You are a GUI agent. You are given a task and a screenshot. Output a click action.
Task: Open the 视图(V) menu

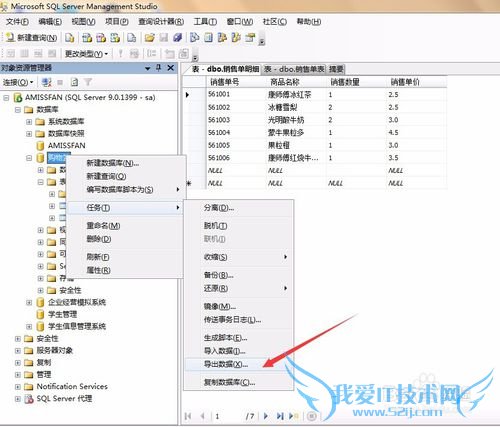(x=83, y=22)
